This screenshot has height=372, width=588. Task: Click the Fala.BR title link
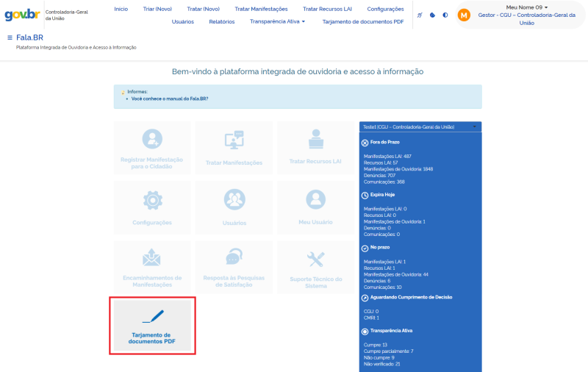click(29, 37)
